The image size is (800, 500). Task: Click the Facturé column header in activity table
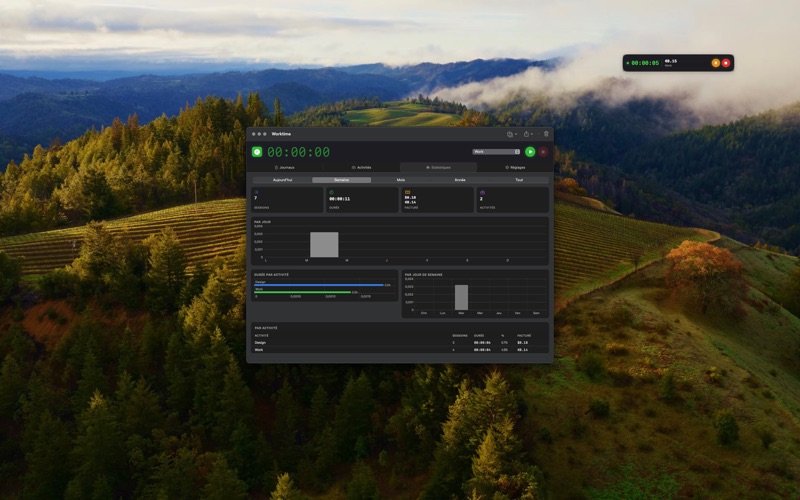pyautogui.click(x=524, y=336)
